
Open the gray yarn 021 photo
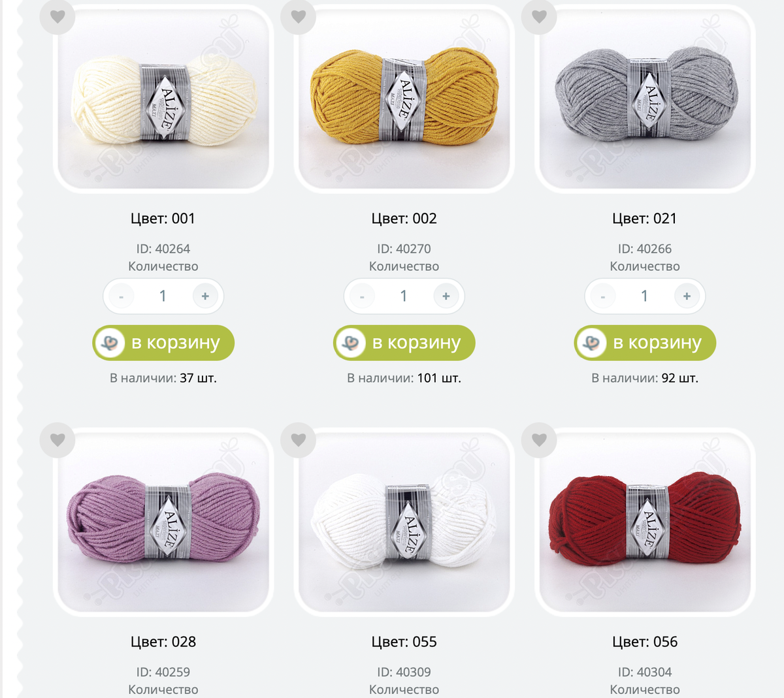pos(645,98)
